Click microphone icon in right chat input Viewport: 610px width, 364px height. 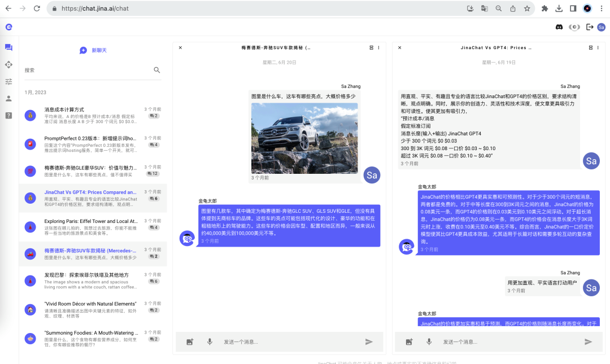click(x=429, y=341)
